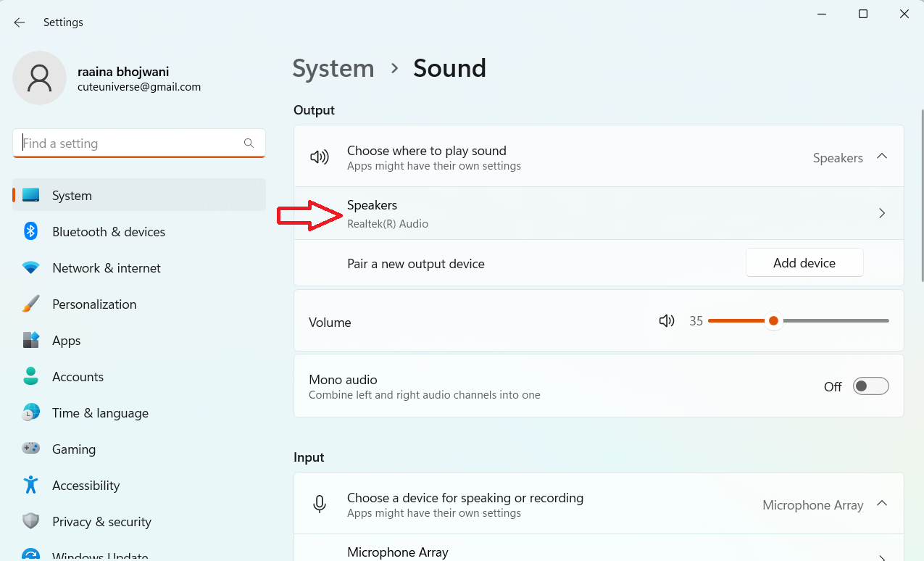
Task: Click System in the breadcrumb
Action: click(333, 69)
